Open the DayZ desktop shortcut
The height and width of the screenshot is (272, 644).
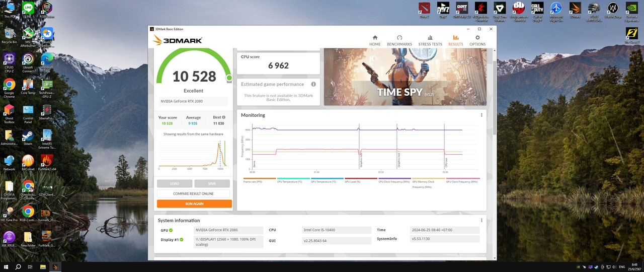[x=443, y=10]
